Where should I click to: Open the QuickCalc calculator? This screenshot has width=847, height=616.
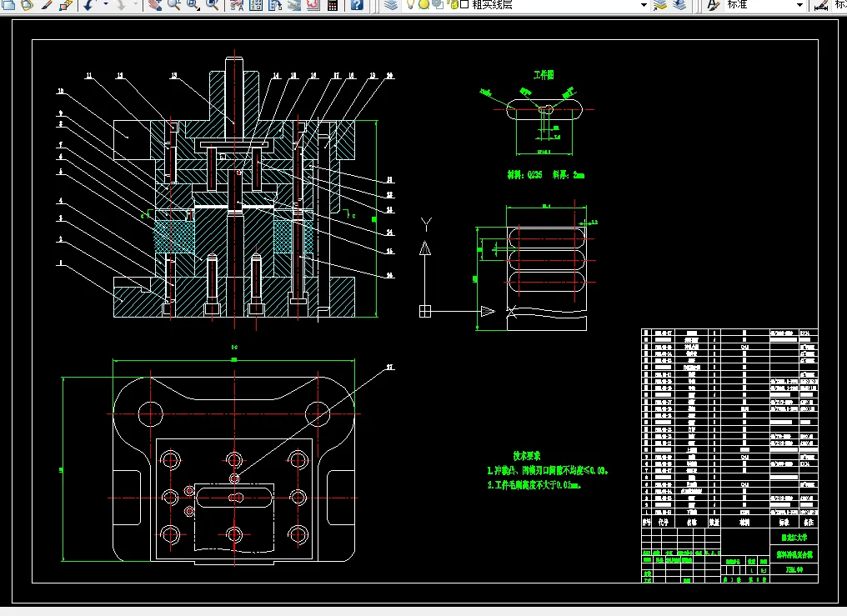coord(333,4)
